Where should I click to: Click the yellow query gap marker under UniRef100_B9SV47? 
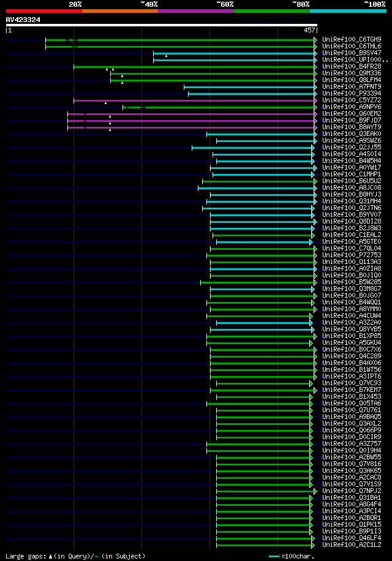coord(167,56)
